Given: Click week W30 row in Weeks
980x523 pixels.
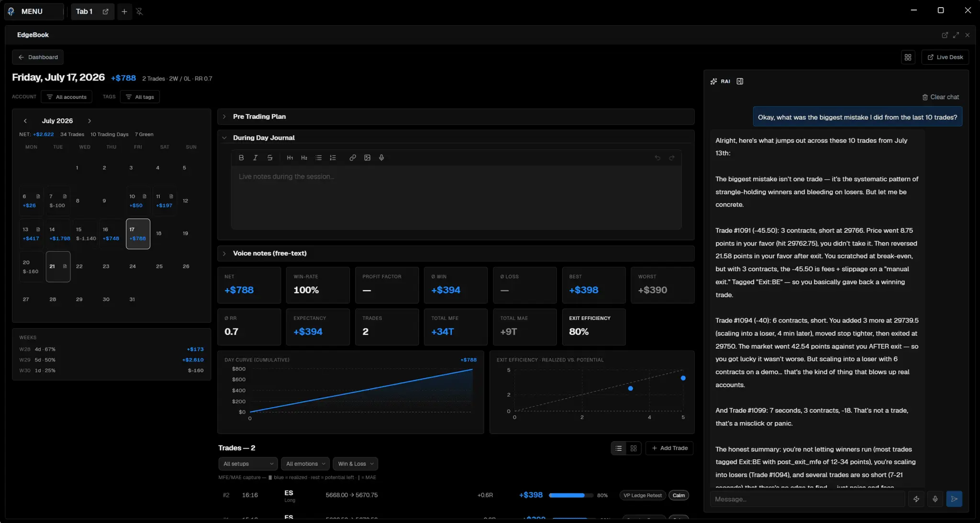Looking at the screenshot, I should click(111, 371).
